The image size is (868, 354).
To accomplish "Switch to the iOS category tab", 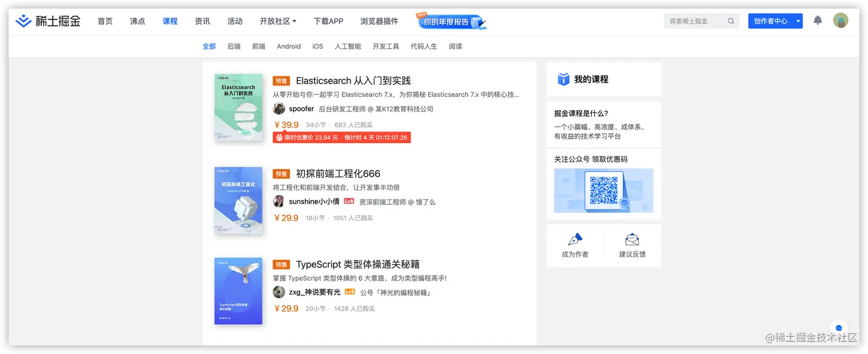I will (318, 46).
